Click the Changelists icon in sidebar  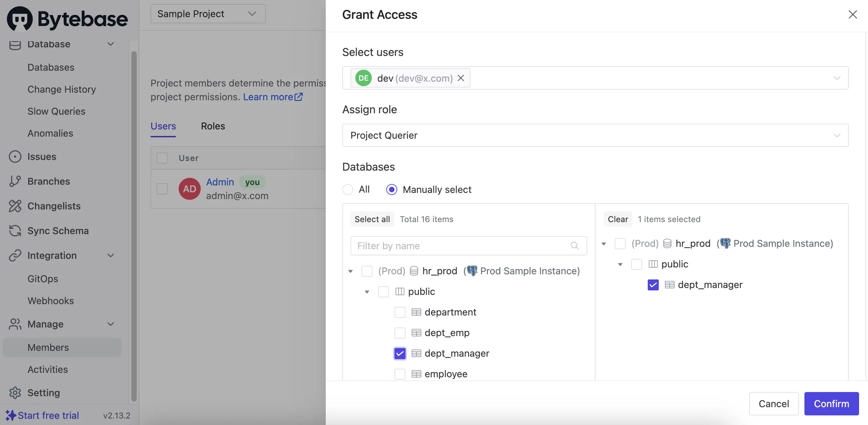tap(15, 206)
